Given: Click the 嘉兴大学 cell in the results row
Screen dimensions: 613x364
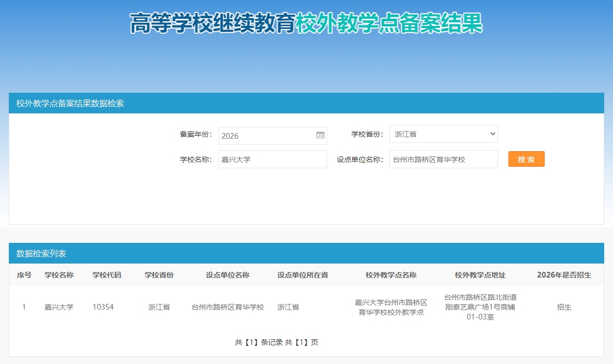Looking at the screenshot, I should click(59, 307).
